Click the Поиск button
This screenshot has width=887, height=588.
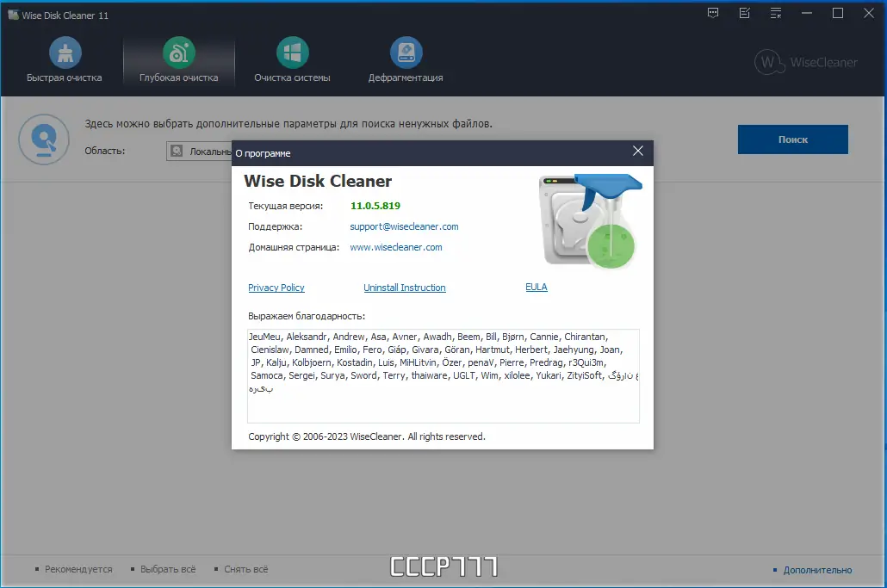(x=792, y=139)
